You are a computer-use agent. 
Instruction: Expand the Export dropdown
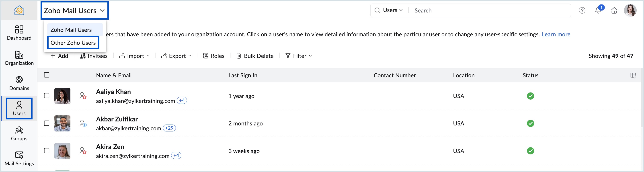coord(176,56)
